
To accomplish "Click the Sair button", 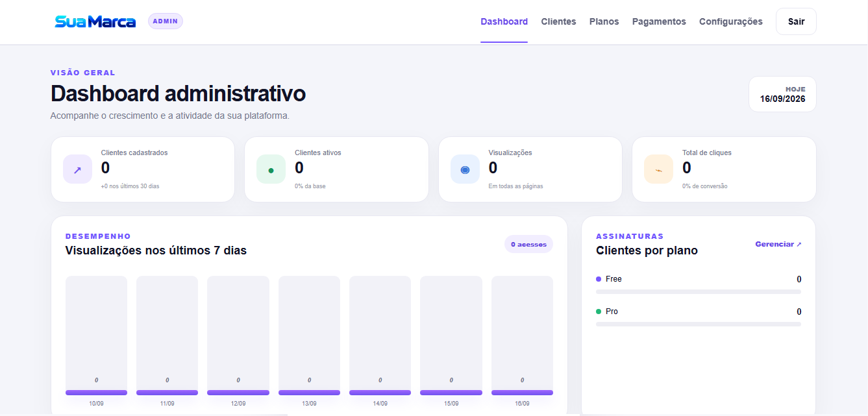I will 796,21.
